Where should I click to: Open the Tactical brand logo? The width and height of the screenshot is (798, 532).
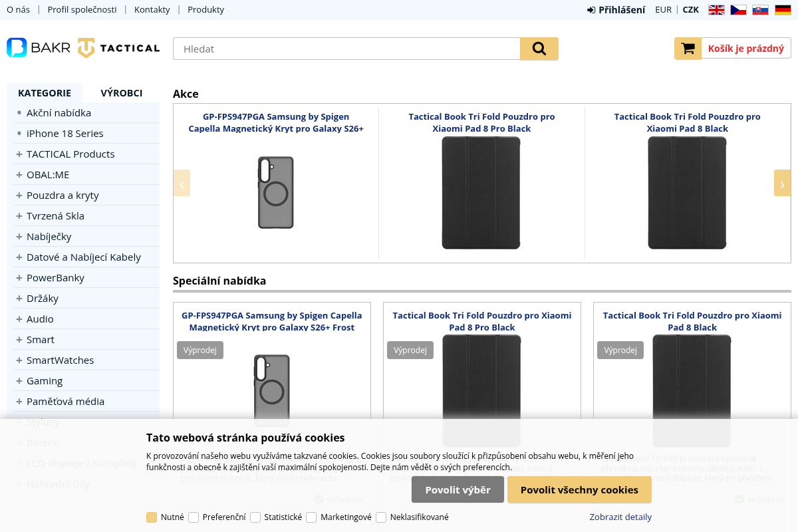[119, 48]
